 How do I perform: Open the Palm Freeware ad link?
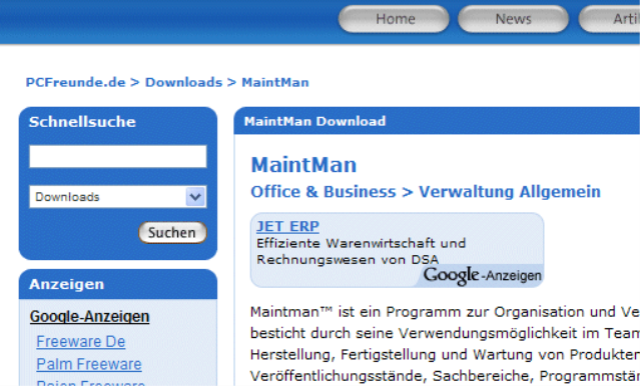(89, 364)
